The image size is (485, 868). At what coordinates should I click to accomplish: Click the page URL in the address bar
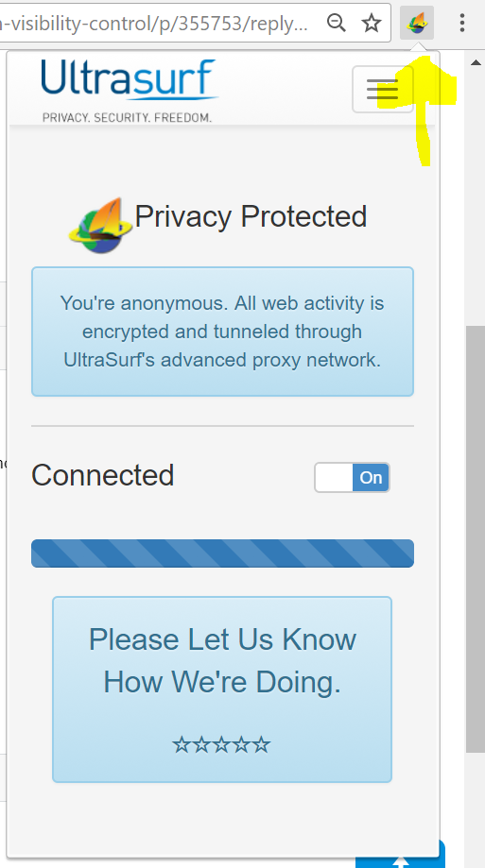point(154,23)
